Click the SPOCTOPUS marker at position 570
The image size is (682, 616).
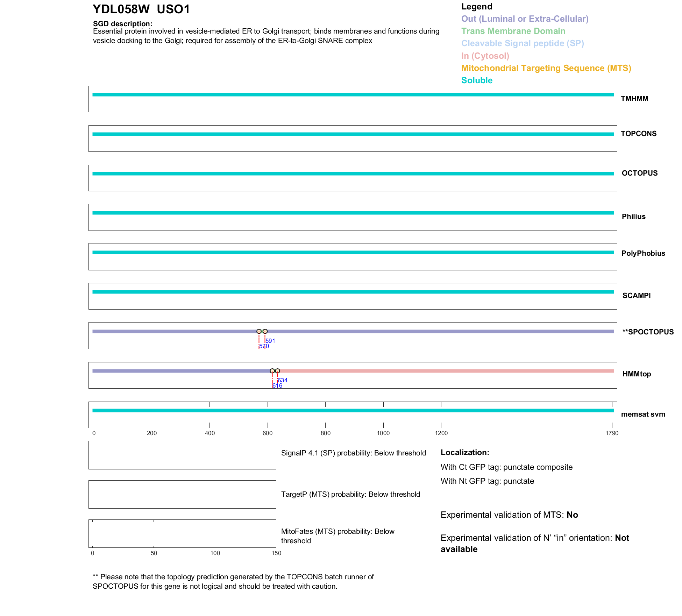pyautogui.click(x=259, y=331)
